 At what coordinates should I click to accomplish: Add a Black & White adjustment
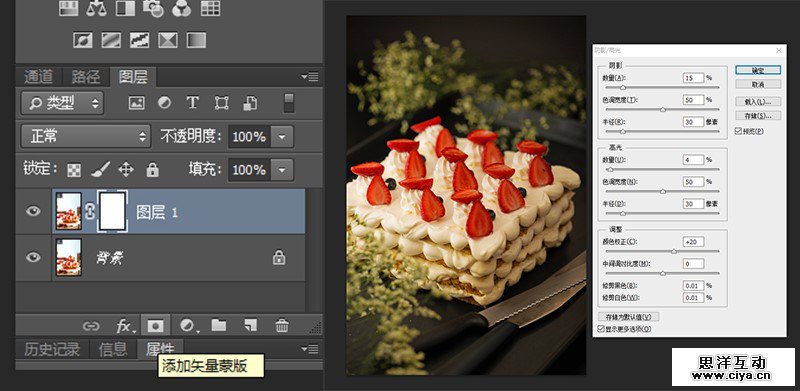click(125, 8)
